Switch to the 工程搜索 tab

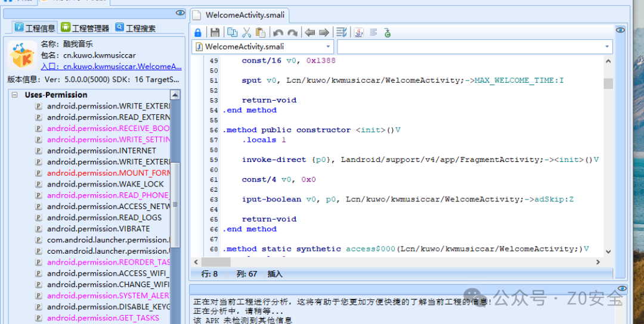[x=135, y=28]
